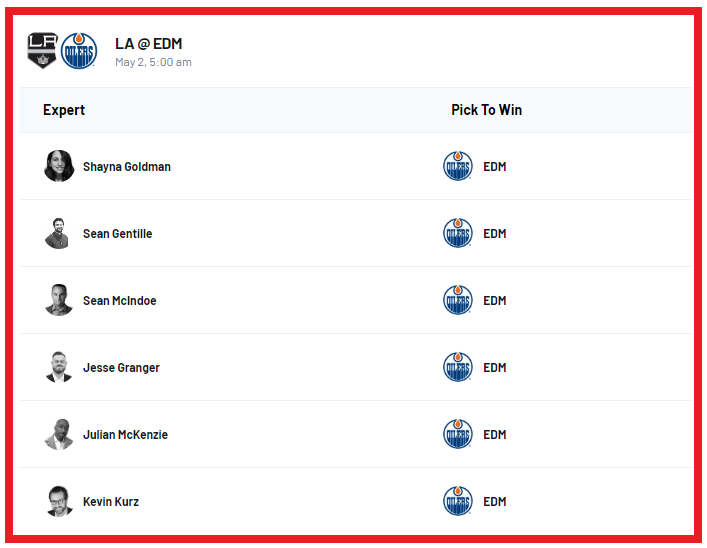Open Sean Gentille's profile photo
707x548 pixels.
pos(59,233)
